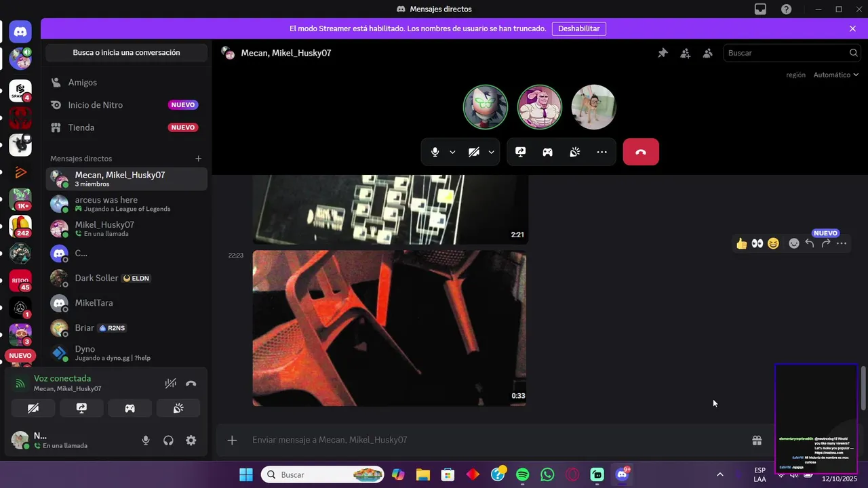Start an activity from call controls

tap(547, 152)
